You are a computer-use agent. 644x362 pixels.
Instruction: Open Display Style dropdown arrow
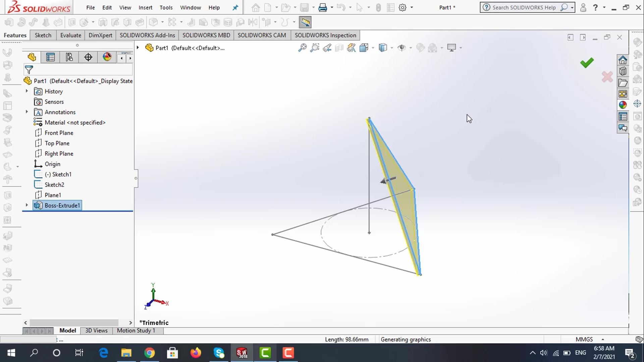pos(392,48)
